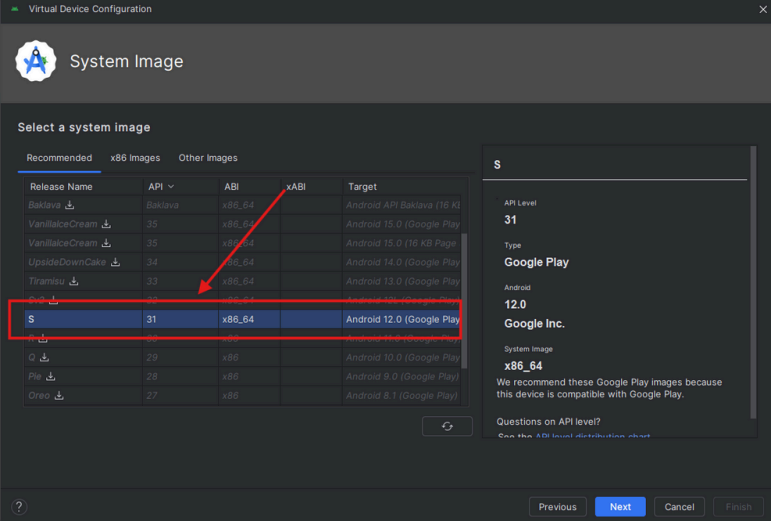Viewport: 778px width, 521px height.
Task: Open the help question mark icon
Action: pyautogui.click(x=19, y=507)
